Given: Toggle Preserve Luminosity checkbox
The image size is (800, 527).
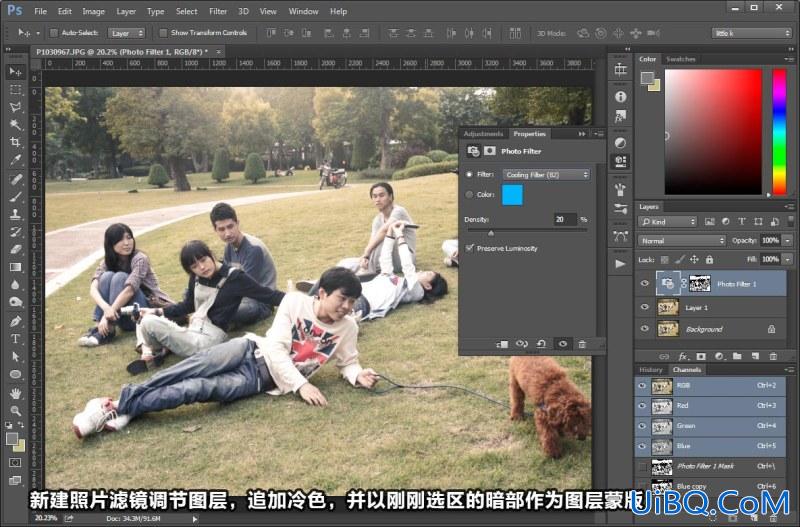Looking at the screenshot, I should coord(469,248).
